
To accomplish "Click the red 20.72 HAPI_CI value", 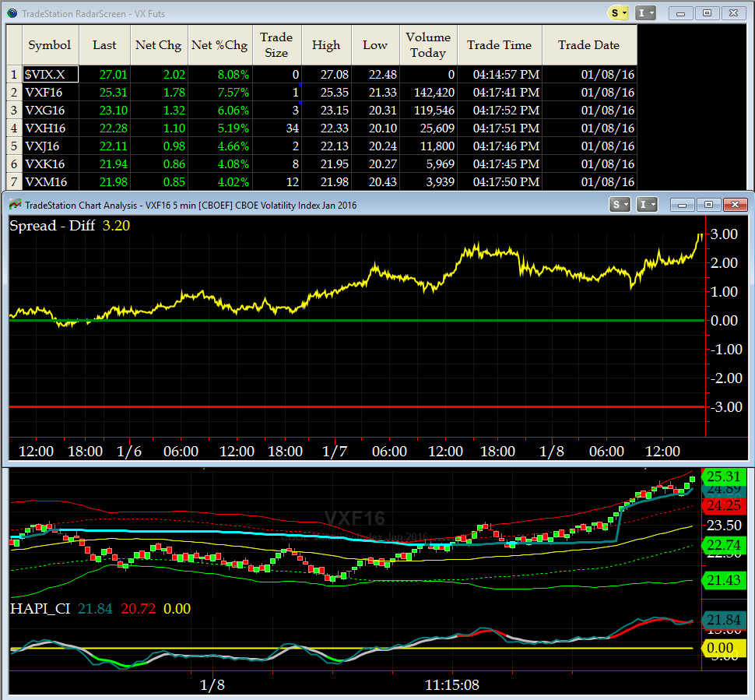I will pos(139,608).
